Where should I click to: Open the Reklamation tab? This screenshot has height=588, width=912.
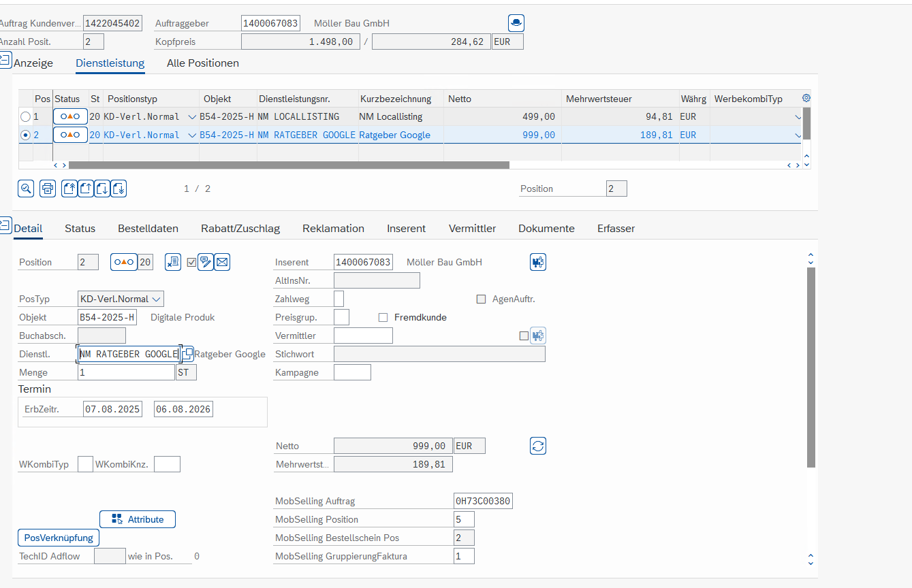[333, 228]
